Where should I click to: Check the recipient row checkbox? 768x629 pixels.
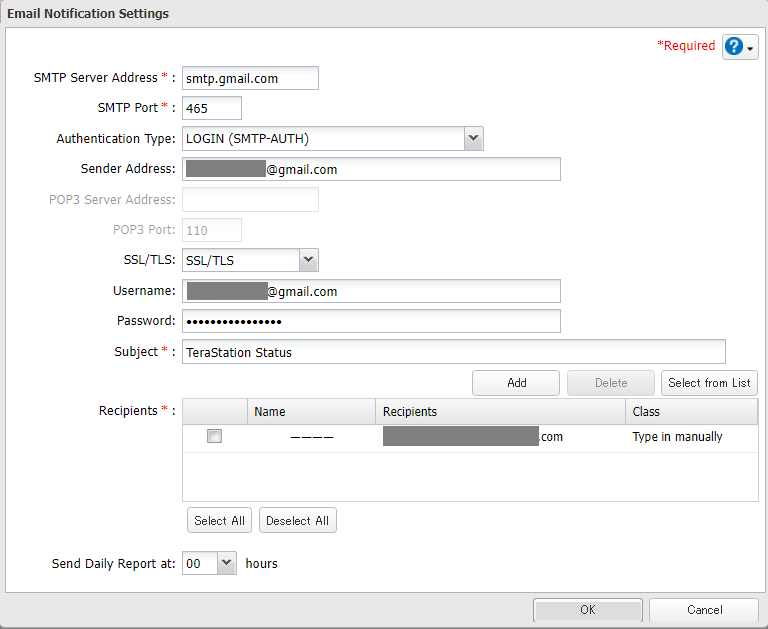[214, 437]
